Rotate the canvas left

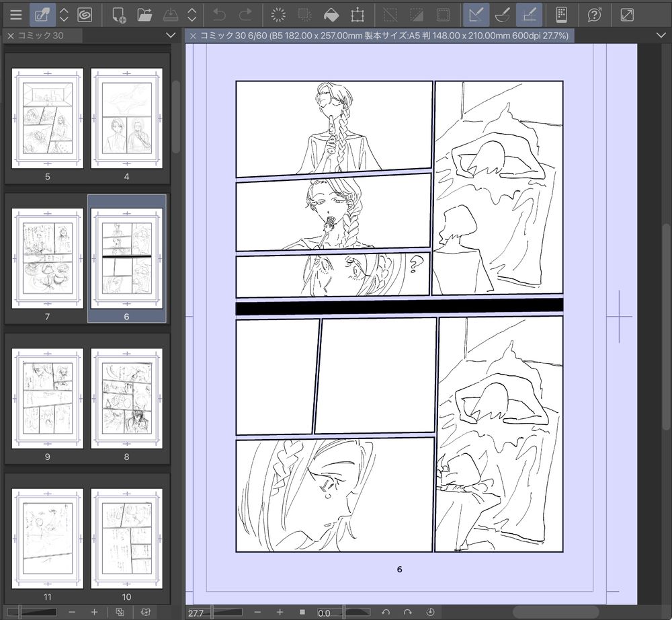point(386,613)
